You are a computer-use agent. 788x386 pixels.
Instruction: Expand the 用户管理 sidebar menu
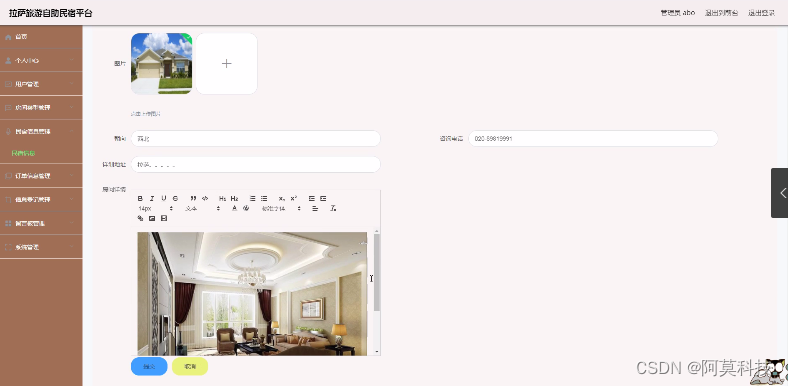pyautogui.click(x=41, y=84)
